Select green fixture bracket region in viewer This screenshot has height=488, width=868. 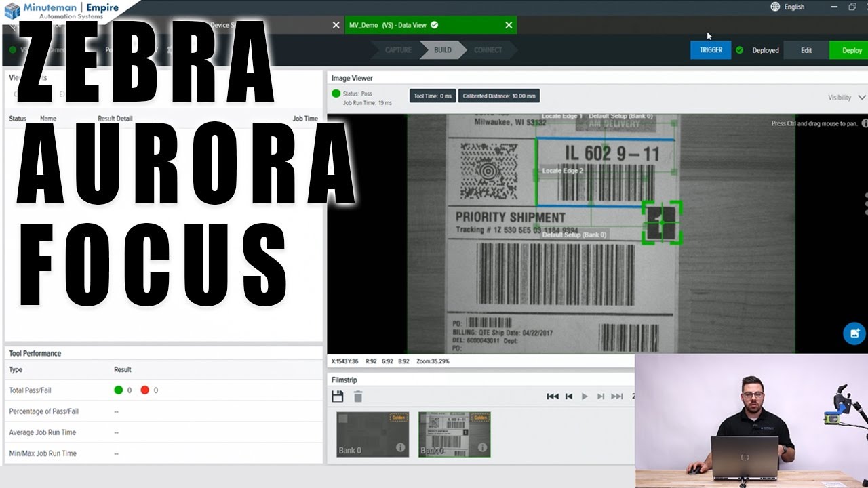(x=662, y=222)
